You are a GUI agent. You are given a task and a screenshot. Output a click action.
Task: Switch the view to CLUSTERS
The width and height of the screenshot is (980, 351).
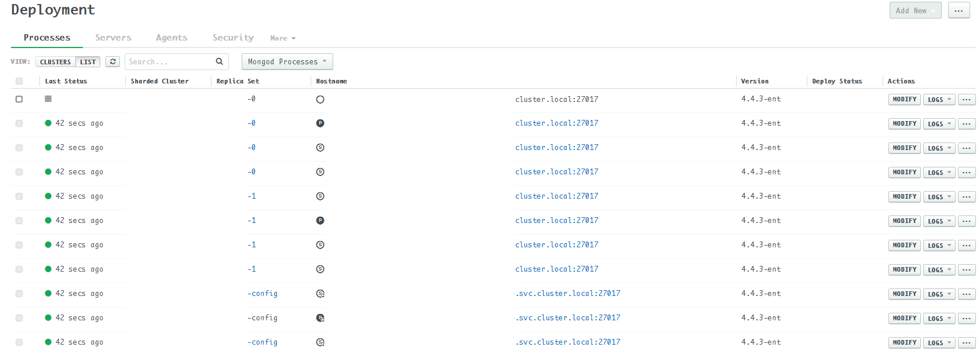(x=56, y=62)
